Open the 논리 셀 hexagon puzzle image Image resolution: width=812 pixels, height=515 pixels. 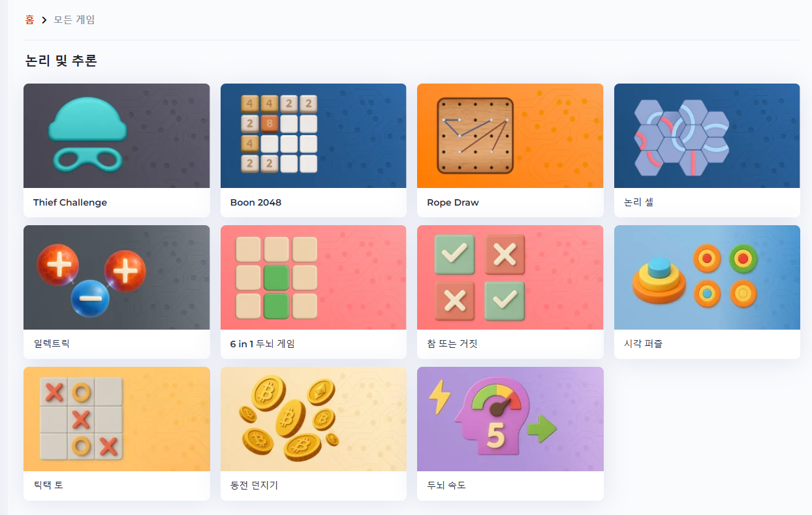pos(707,136)
